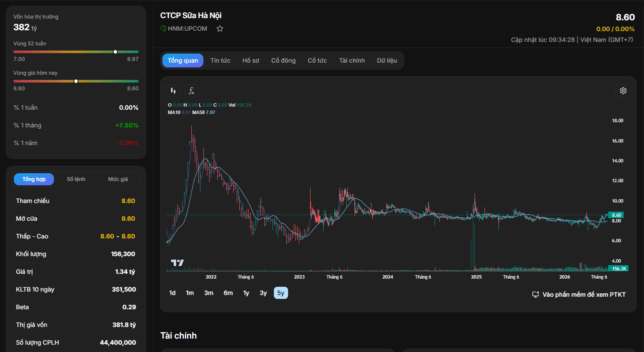The width and height of the screenshot is (644, 352).
Task: Click the Tổng hợp button
Action: pos(34,179)
